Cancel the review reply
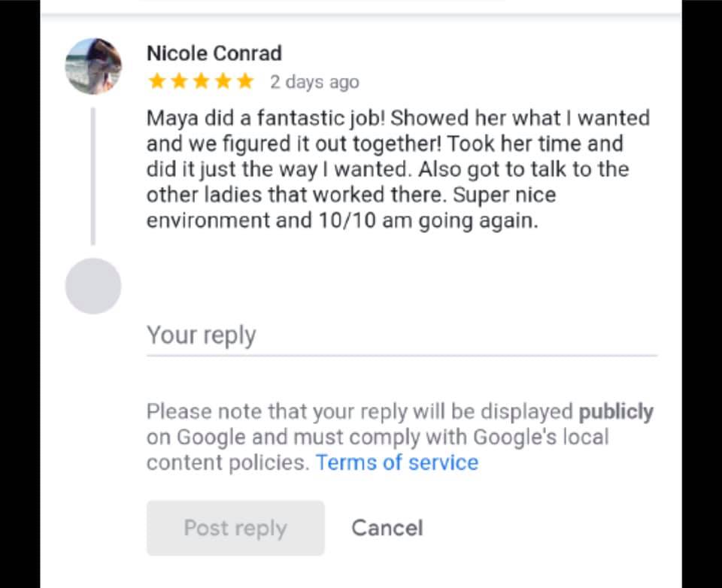The image size is (722, 588). click(x=387, y=528)
